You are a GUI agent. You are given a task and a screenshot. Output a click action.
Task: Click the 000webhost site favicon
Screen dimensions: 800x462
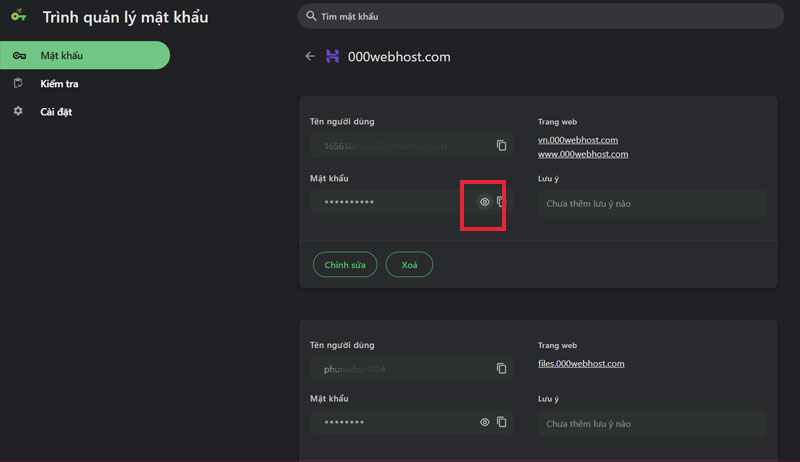click(x=333, y=57)
